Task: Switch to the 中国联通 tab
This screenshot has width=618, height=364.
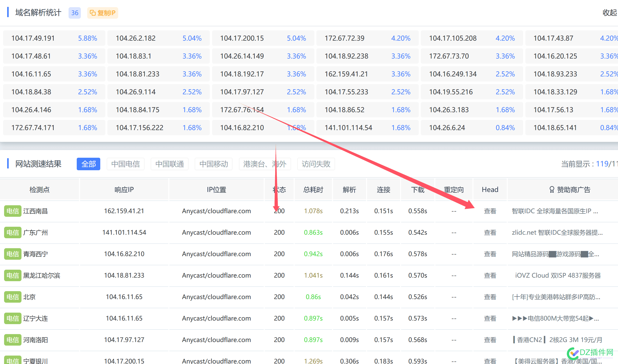Action: [170, 164]
